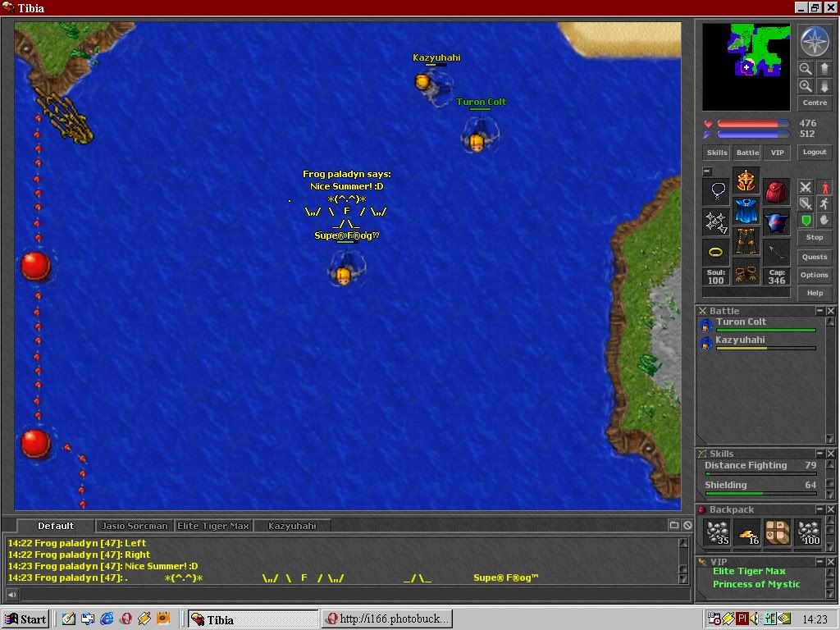This screenshot has height=630, width=840.
Task: Open the Battle window button
Action: click(747, 153)
